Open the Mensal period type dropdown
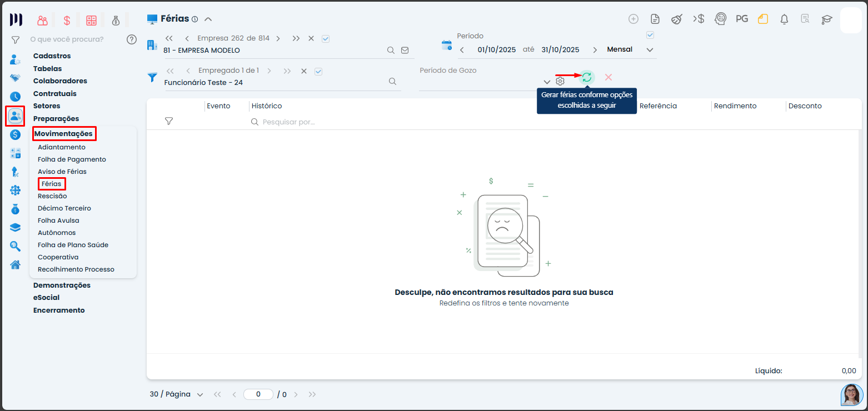The height and width of the screenshot is (411, 868). [650, 50]
